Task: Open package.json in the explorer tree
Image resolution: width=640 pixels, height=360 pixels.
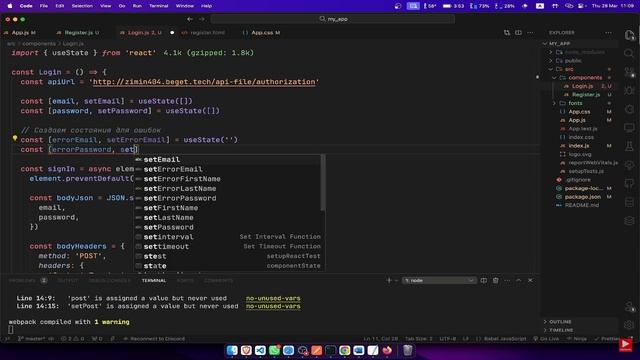Action: (582, 197)
